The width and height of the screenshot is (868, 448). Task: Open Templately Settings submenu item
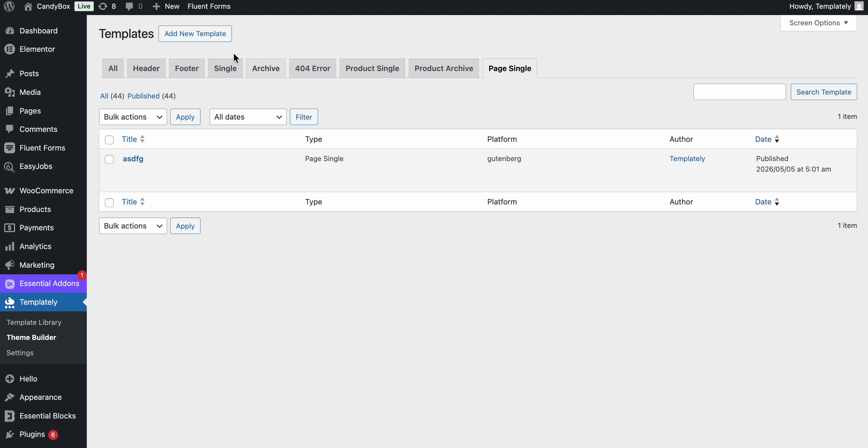20,353
